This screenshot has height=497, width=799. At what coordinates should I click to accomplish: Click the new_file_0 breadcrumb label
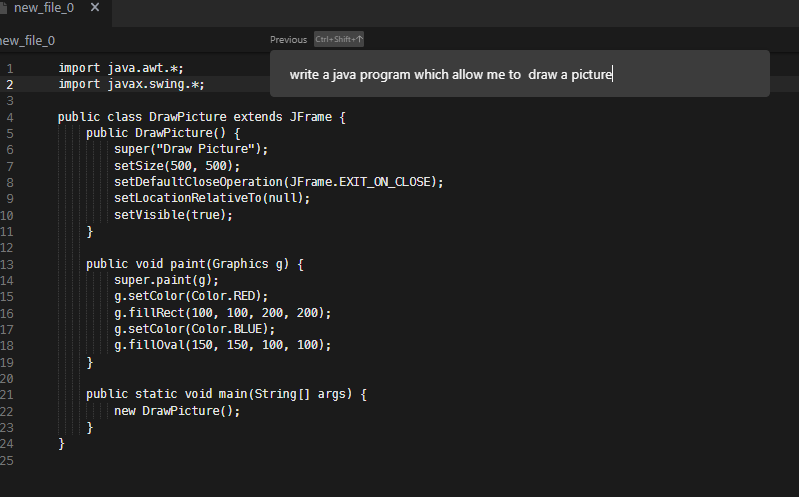27,41
